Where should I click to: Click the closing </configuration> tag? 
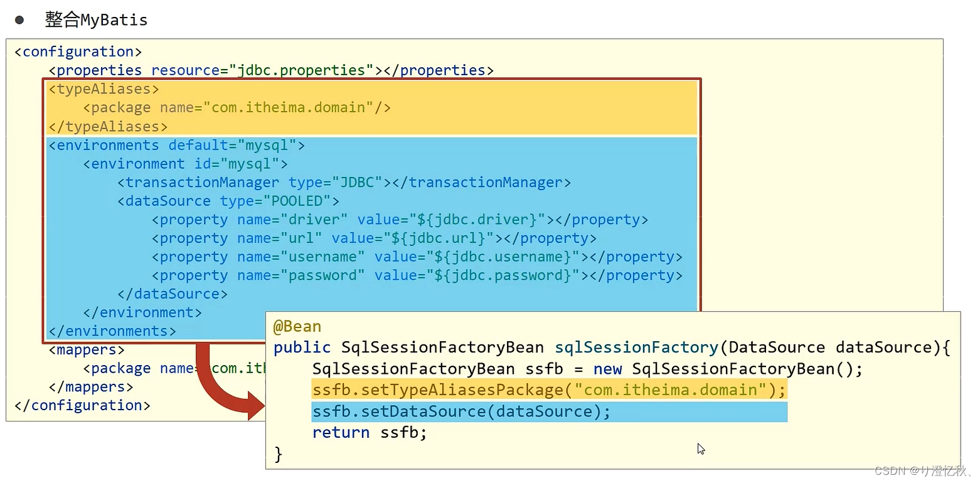[82, 406]
